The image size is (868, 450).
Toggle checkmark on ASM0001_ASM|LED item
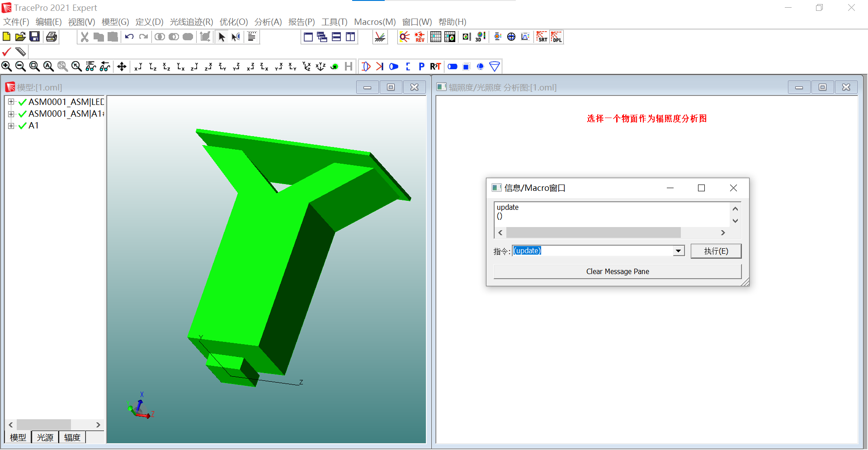(22, 102)
